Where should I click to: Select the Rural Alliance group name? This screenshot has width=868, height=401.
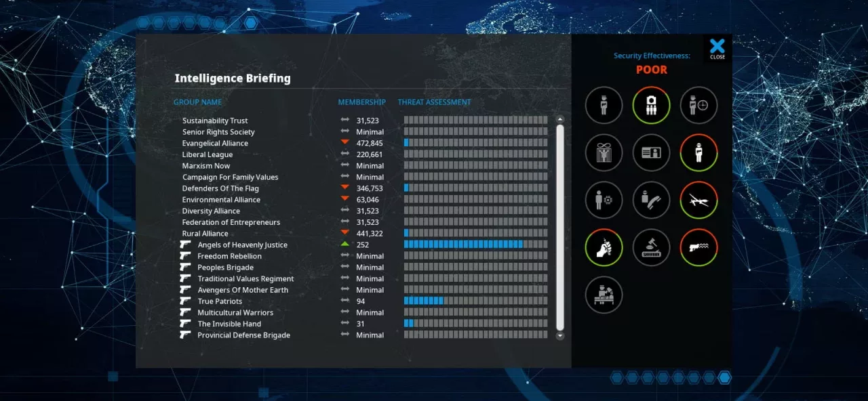205,234
